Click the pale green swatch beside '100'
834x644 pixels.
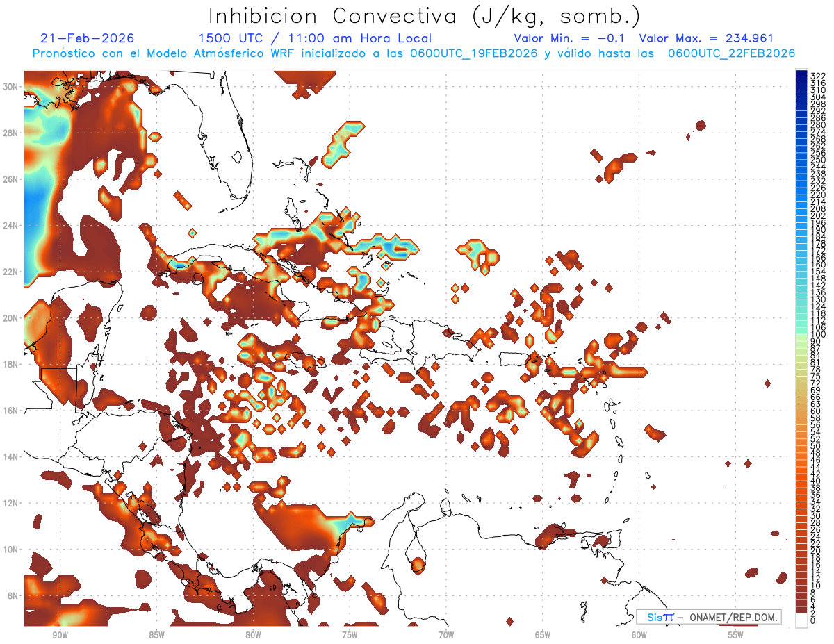tap(802, 337)
